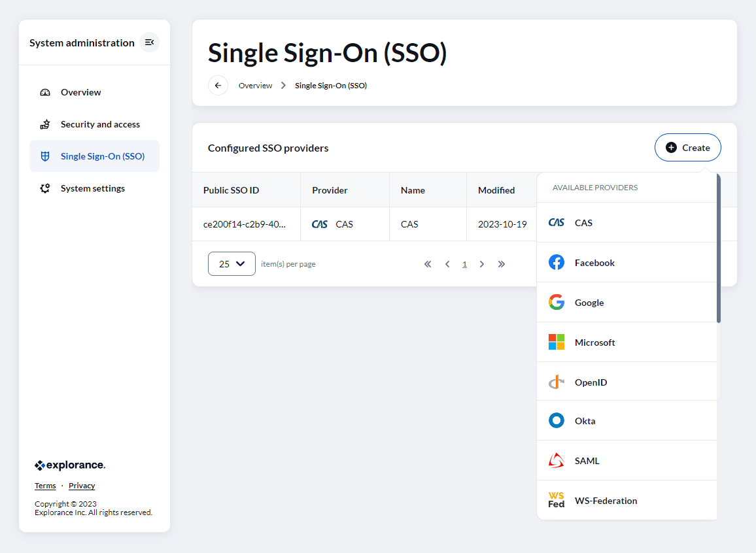Click the 2023-10-19 modified date cell
The height and width of the screenshot is (553, 756).
coord(502,224)
